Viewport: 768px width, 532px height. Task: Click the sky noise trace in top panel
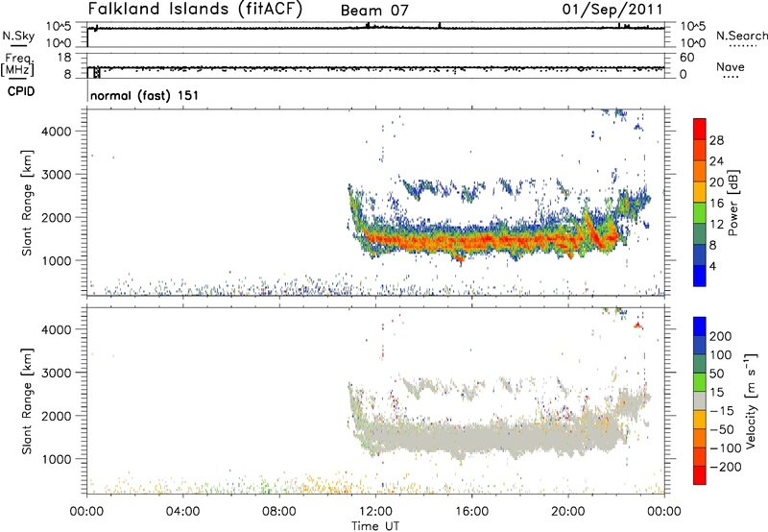[376, 28]
